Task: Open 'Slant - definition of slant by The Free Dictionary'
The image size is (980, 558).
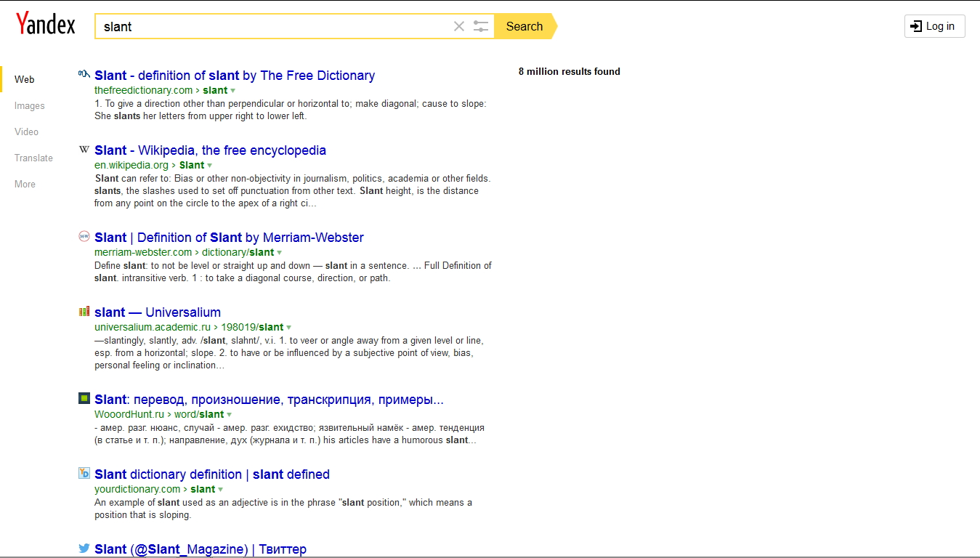Action: tap(235, 76)
